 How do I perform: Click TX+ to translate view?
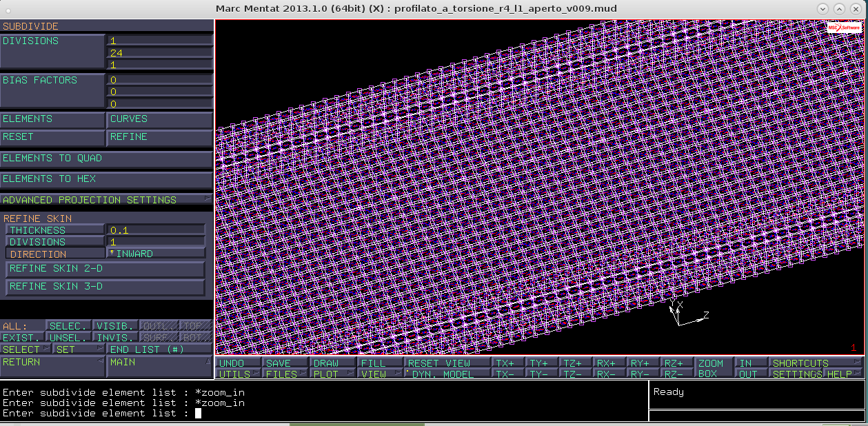(509, 363)
